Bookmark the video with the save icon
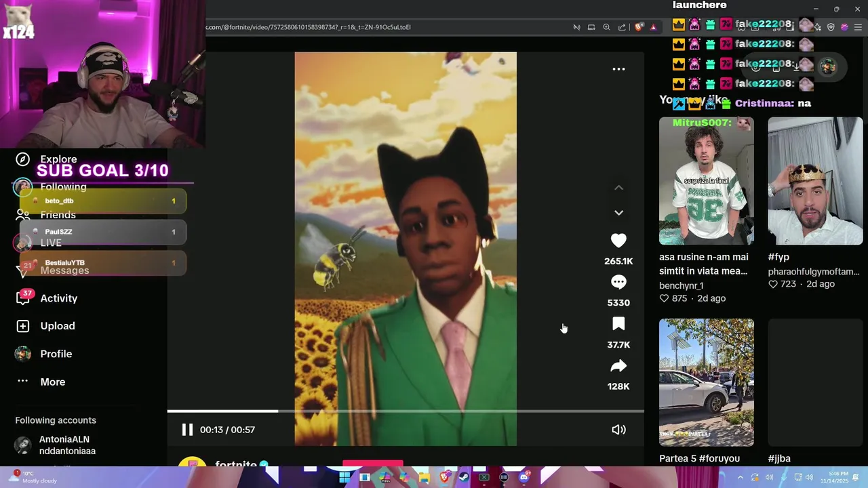Screen dimensions: 868x488 point(618,324)
